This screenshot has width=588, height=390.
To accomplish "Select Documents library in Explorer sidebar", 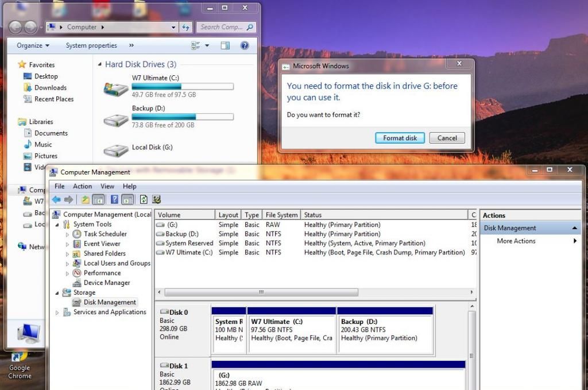I will point(51,133).
